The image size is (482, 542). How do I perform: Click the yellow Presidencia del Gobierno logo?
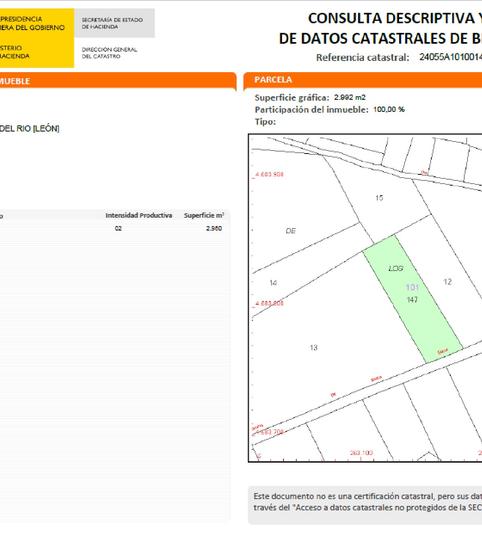tap(37, 38)
